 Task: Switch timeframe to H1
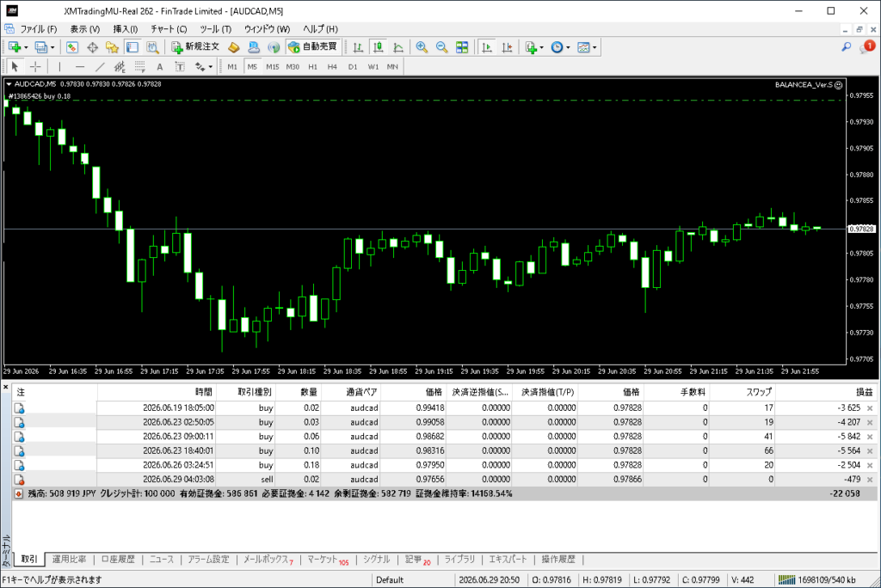pos(312,67)
